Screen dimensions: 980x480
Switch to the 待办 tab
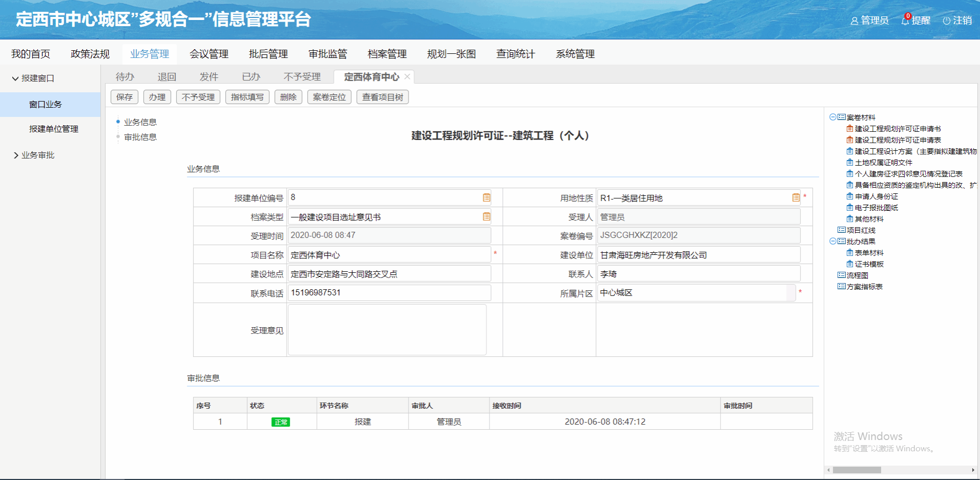point(125,77)
